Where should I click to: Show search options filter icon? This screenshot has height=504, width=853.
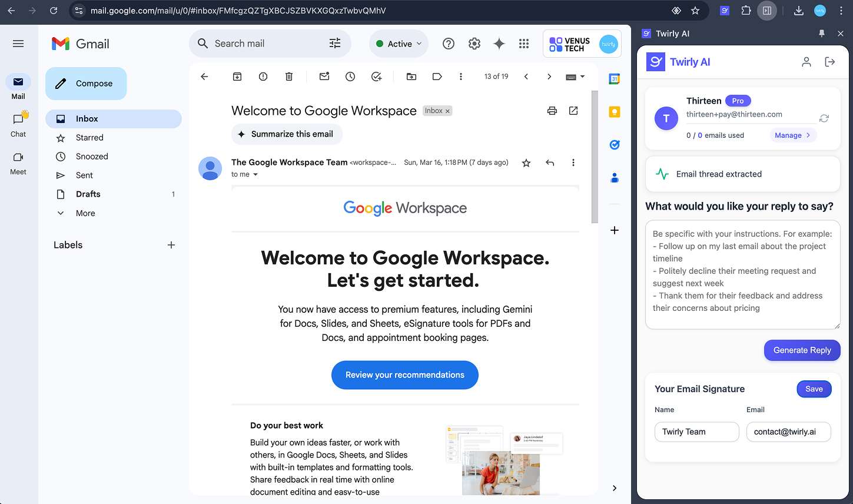click(x=335, y=44)
